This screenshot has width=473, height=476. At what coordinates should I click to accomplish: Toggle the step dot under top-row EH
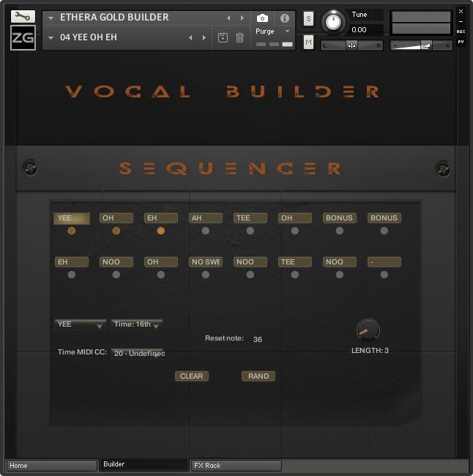[x=161, y=231]
